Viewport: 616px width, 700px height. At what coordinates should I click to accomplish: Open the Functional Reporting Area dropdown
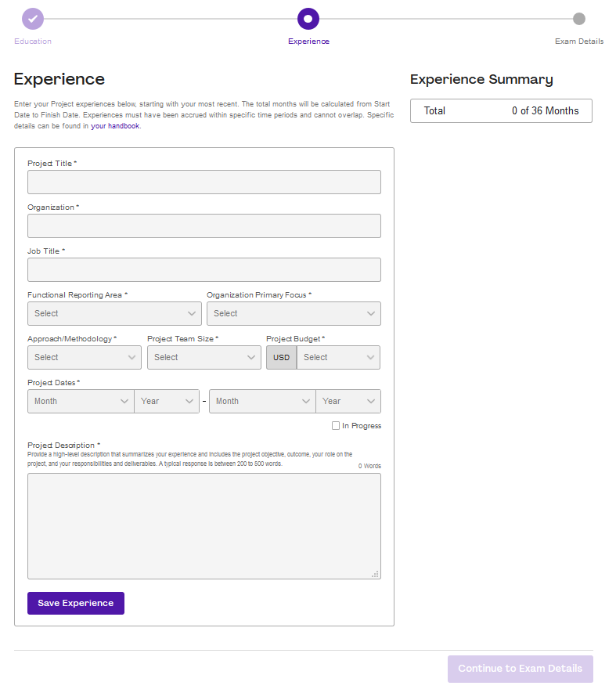[114, 312]
